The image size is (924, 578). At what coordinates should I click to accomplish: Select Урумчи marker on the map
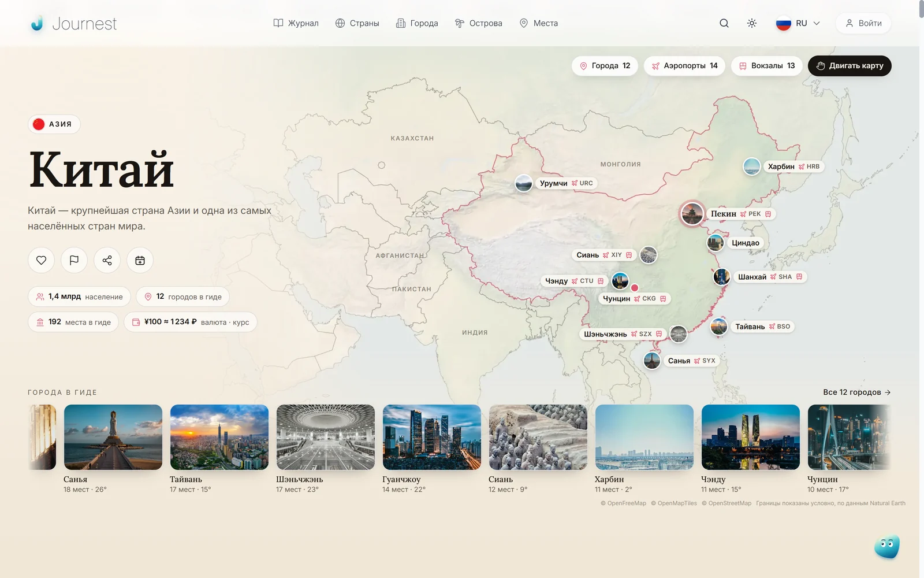coord(524,183)
